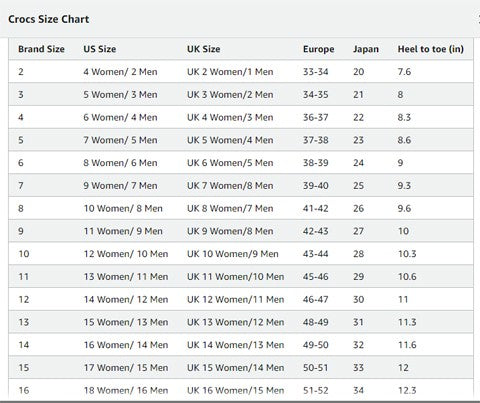Viewport: 480px width, 403px height.
Task: Click the Japan size 27 cell
Action: click(x=358, y=231)
